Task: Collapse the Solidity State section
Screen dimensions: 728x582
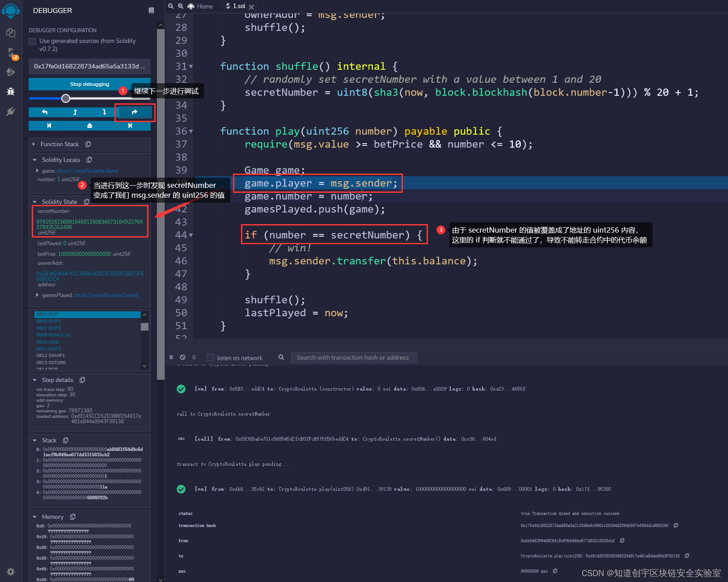Action: click(34, 202)
